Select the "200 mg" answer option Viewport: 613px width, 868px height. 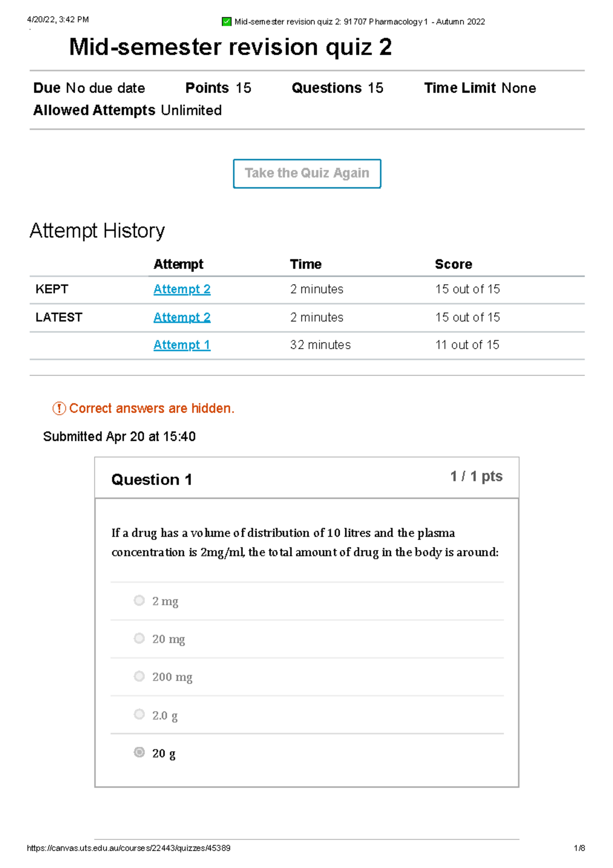pyautogui.click(x=138, y=676)
